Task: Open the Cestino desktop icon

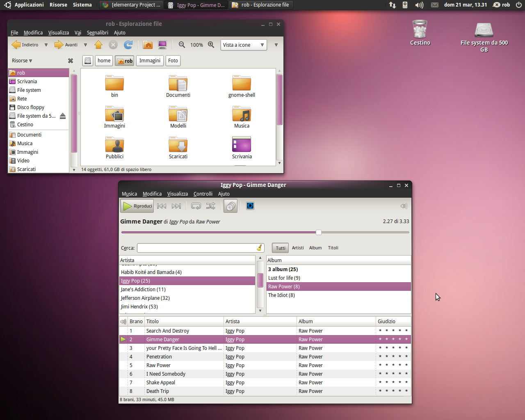Action: tap(420, 30)
